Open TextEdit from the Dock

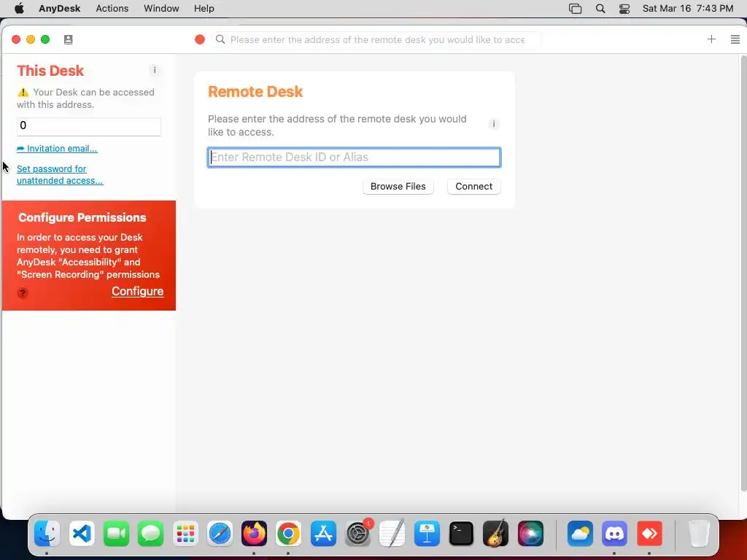(x=392, y=533)
